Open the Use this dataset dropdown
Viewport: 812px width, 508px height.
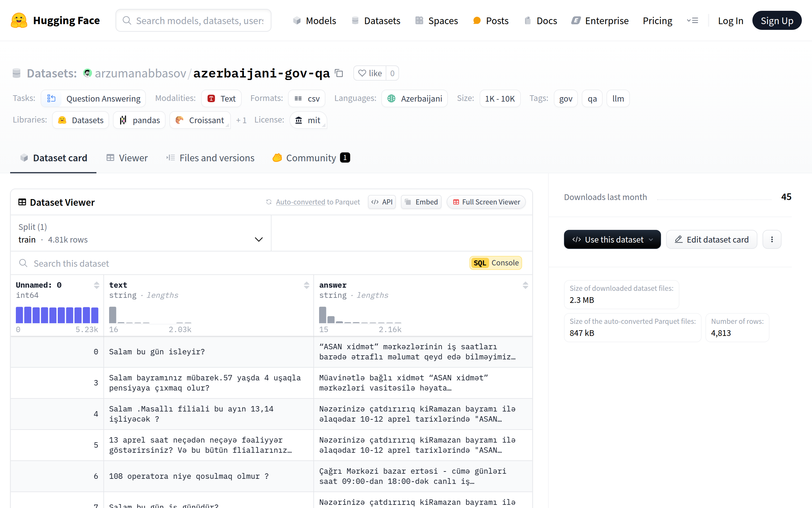[612, 239]
